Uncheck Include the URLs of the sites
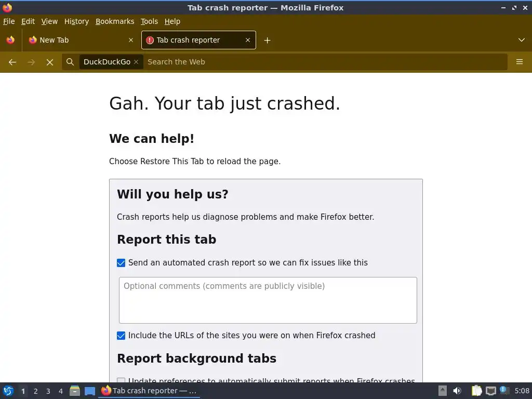 121,336
